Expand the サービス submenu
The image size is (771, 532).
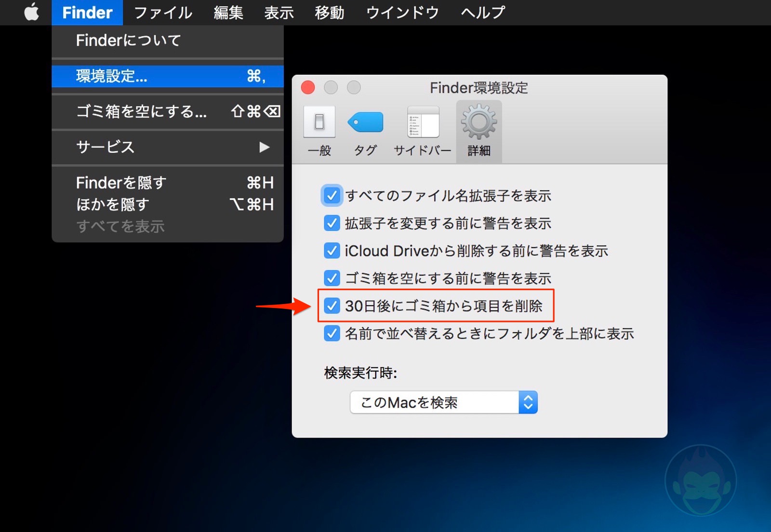click(168, 147)
